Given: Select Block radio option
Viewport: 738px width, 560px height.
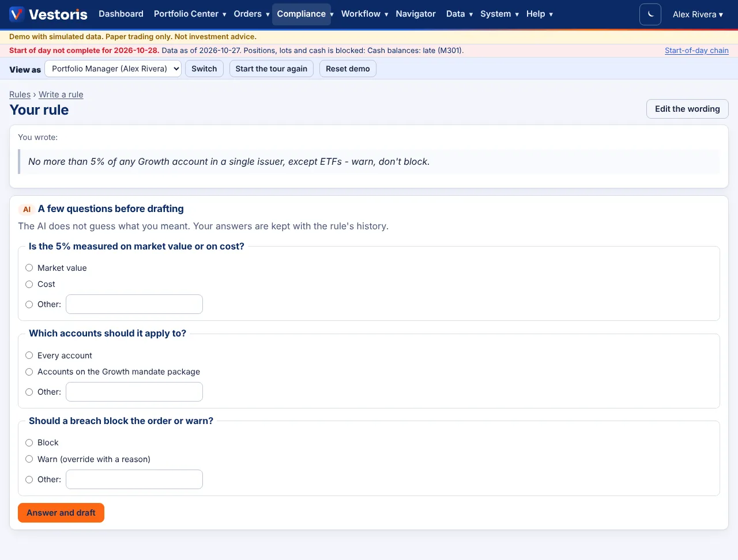Looking at the screenshot, I should (x=29, y=442).
